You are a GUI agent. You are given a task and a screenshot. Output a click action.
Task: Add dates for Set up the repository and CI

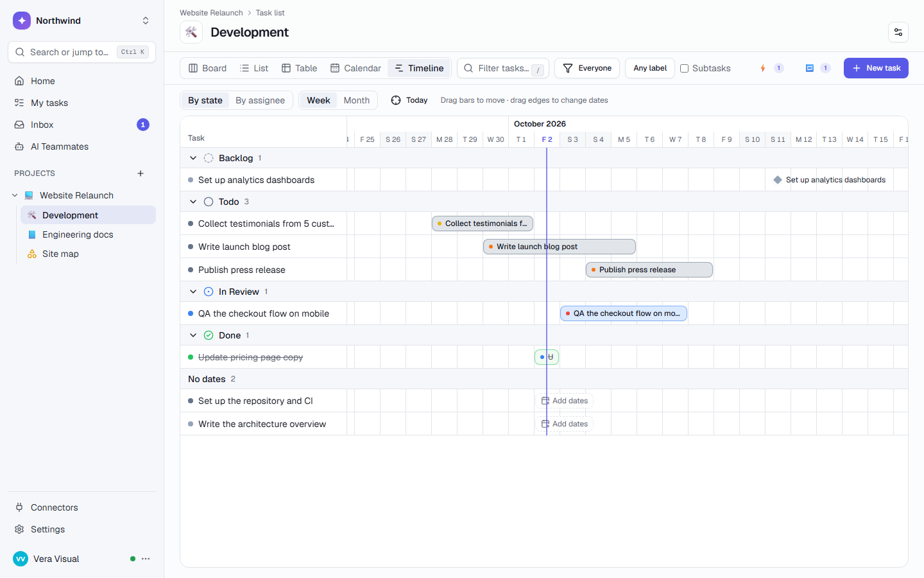pos(565,401)
